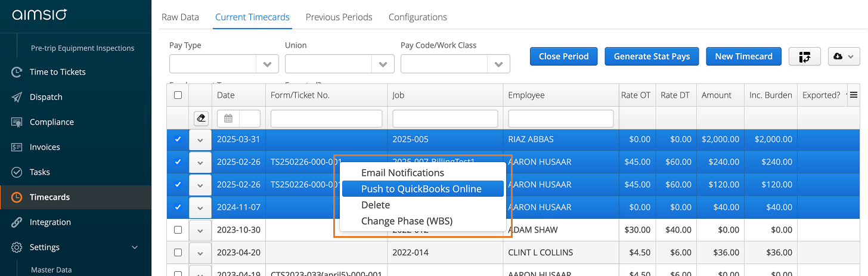
Task: Sort by the Date column header
Action: (x=226, y=95)
